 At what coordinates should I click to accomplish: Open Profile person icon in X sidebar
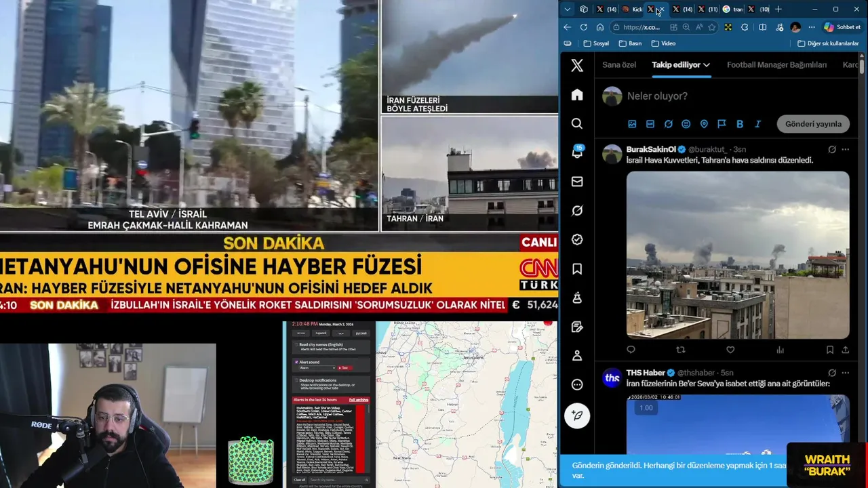click(x=577, y=356)
